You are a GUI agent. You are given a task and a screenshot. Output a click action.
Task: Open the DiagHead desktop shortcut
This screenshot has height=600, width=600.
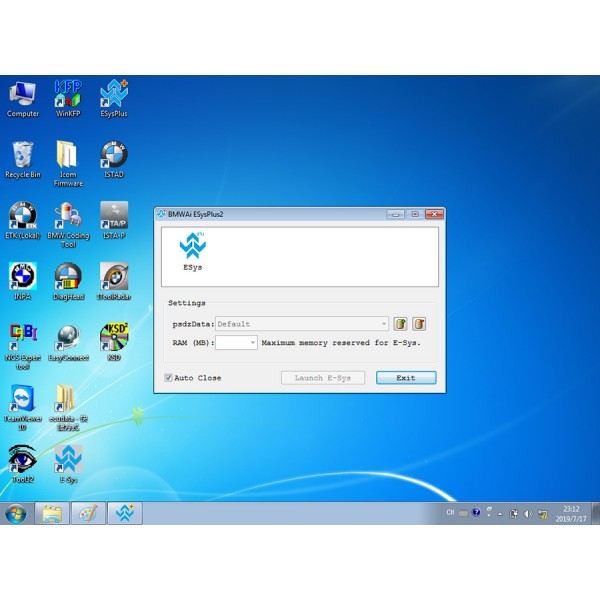[x=68, y=282]
